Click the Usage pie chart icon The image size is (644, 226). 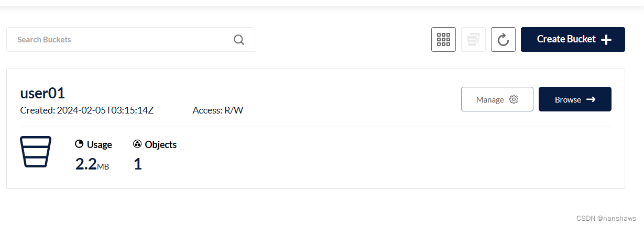tap(79, 144)
